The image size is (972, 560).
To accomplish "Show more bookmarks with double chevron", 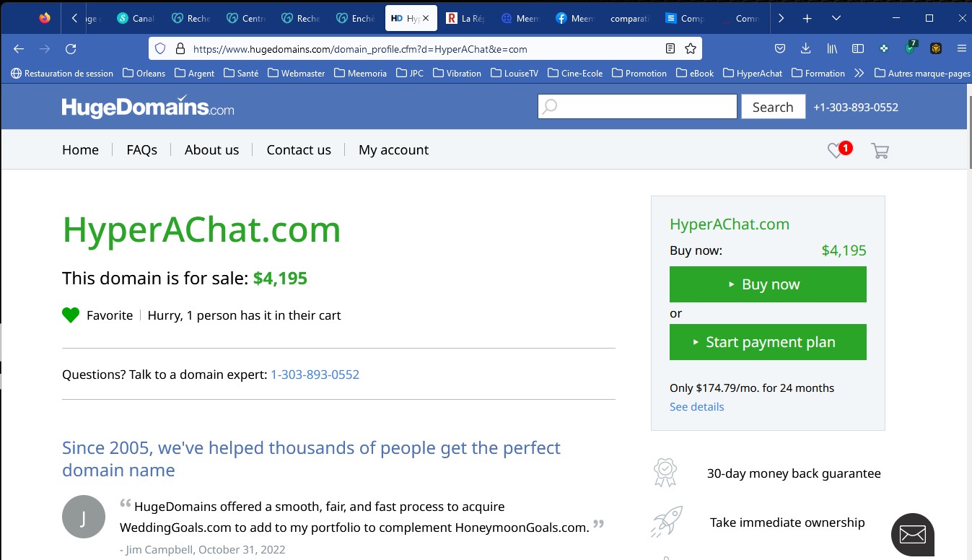I will (x=859, y=73).
